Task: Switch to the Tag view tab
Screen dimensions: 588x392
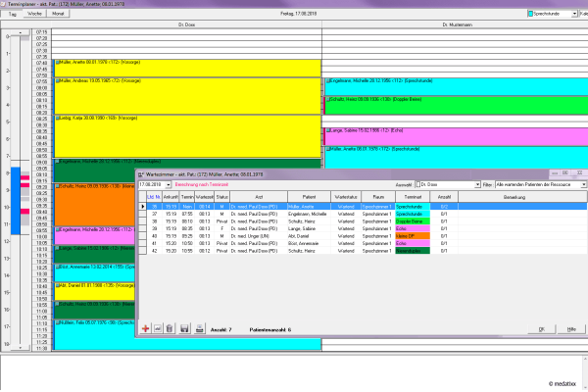Action: tap(13, 14)
